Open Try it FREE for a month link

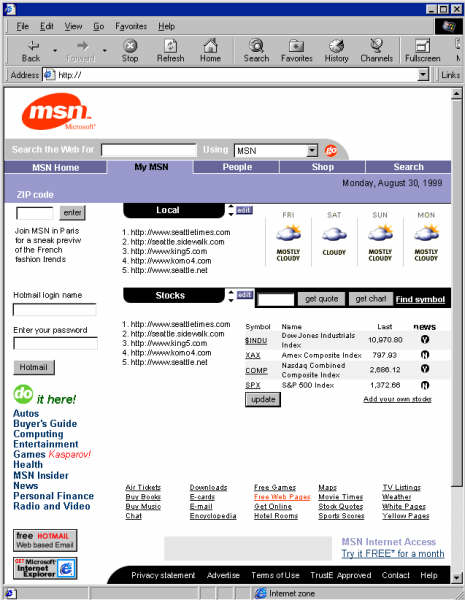(x=393, y=554)
